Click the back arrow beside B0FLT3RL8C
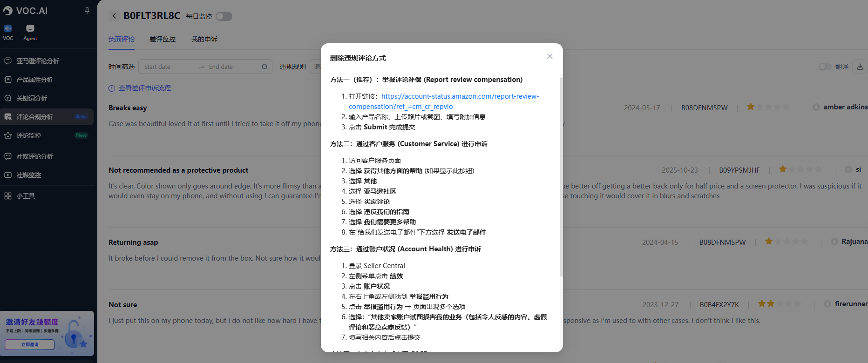This screenshot has height=363, width=868. click(x=114, y=16)
